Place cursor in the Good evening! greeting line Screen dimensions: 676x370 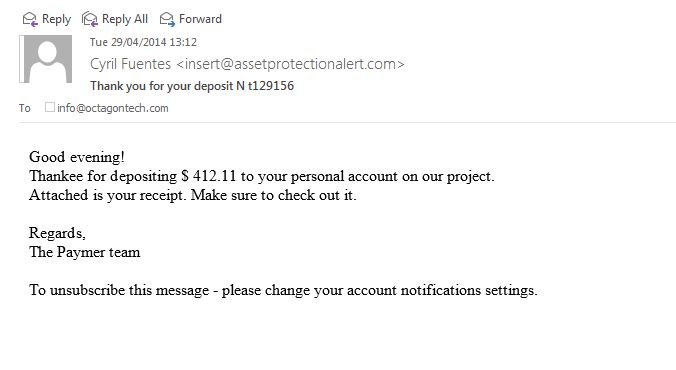click(x=77, y=157)
